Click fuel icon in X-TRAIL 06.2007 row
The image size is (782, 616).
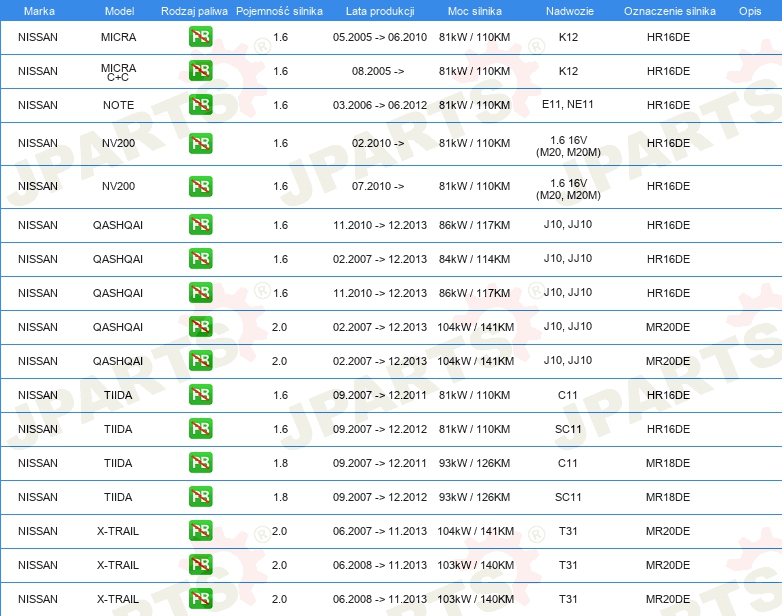point(200,531)
